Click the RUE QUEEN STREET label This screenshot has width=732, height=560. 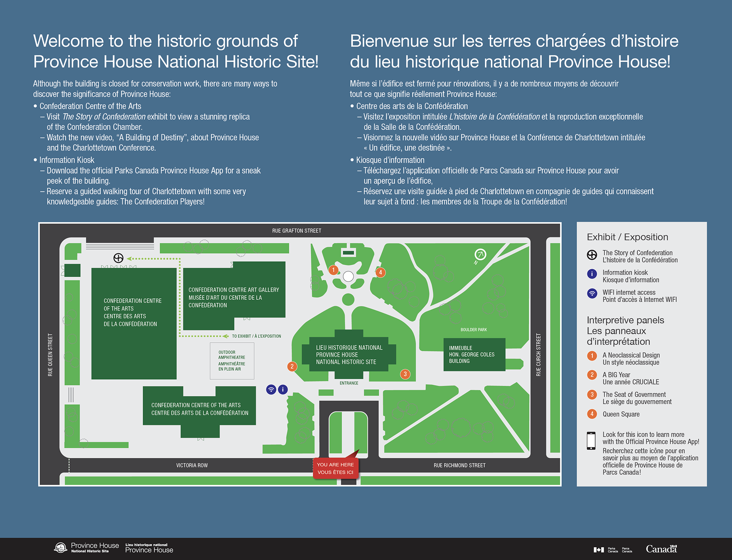[x=50, y=355]
